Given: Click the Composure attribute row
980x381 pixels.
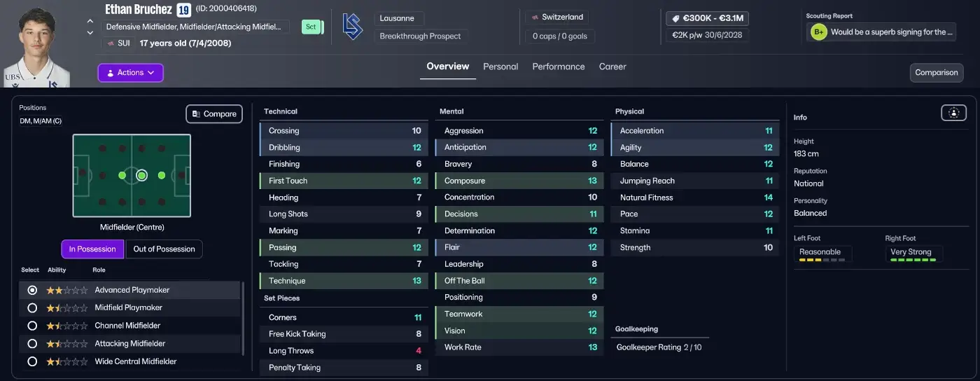Looking at the screenshot, I should (x=519, y=181).
